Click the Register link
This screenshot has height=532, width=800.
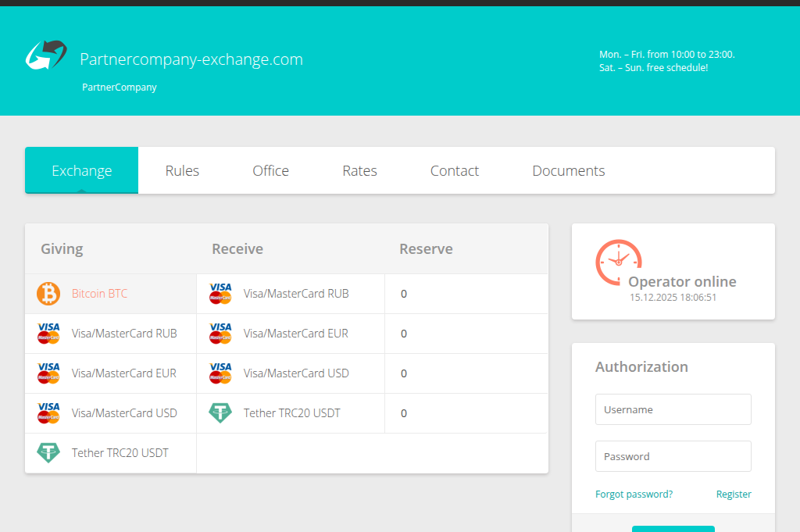[733, 494]
